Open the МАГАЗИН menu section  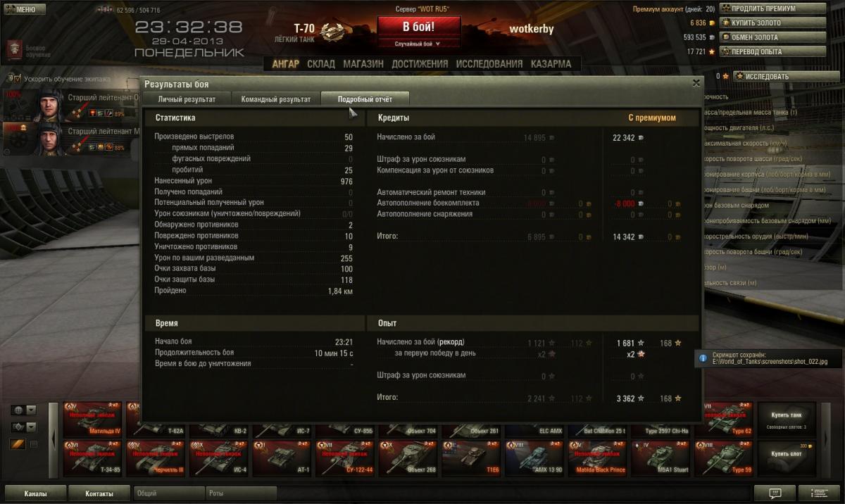coord(363,64)
